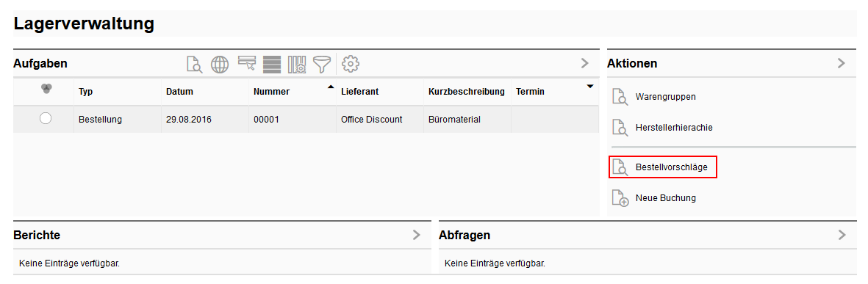
Task: Click the Herstellerhierachie document icon
Action: coord(620,127)
